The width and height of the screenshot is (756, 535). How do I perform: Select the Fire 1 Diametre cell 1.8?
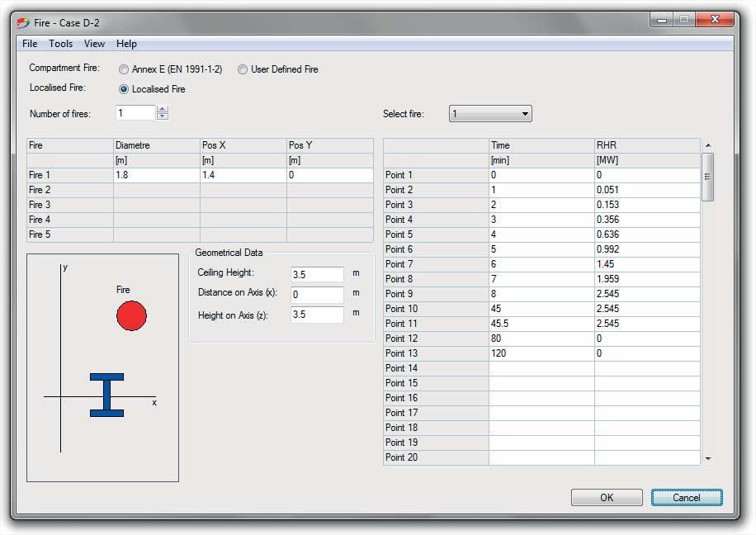tap(157, 175)
